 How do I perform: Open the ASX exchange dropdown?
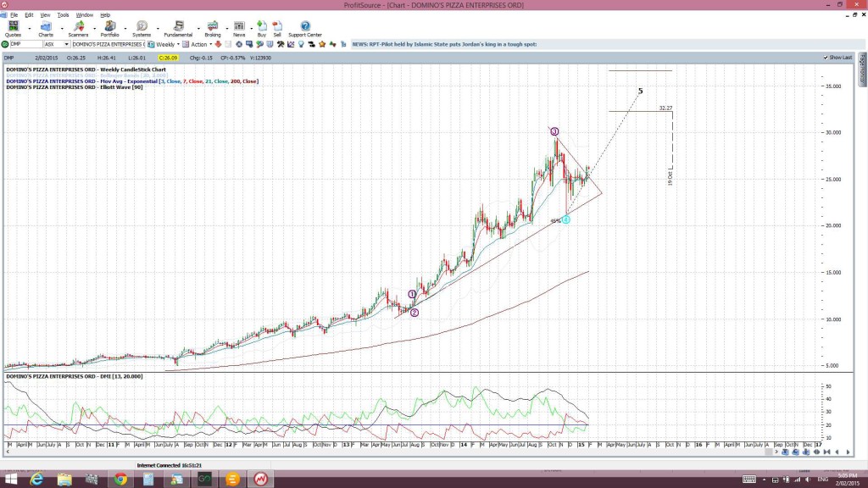(x=66, y=44)
